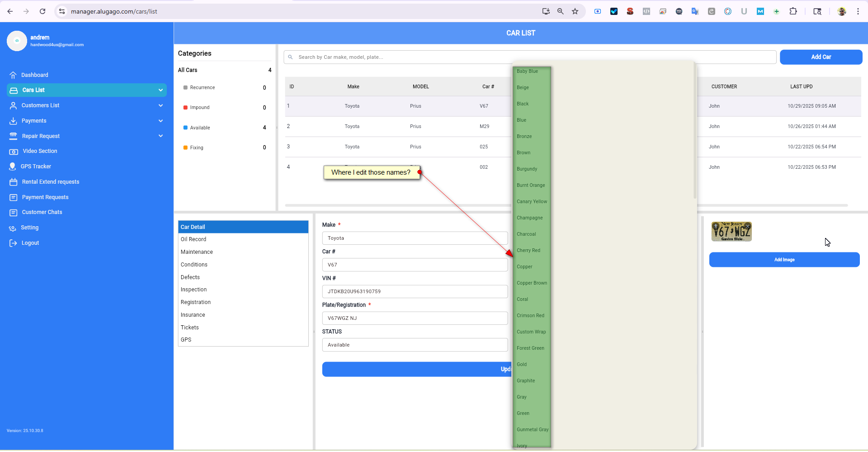Image resolution: width=868 pixels, height=452 pixels.
Task: Select Cherry Red from the color dropdown
Action: [x=528, y=251]
